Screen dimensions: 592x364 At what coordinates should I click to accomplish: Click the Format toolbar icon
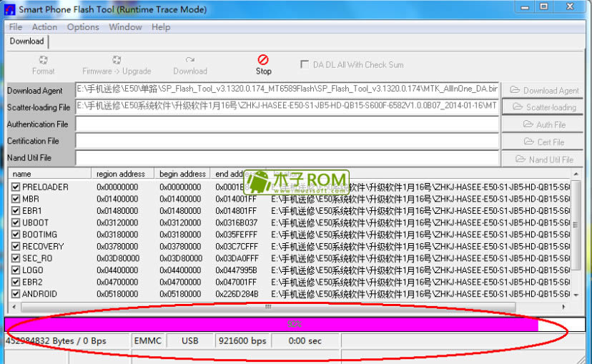click(43, 61)
